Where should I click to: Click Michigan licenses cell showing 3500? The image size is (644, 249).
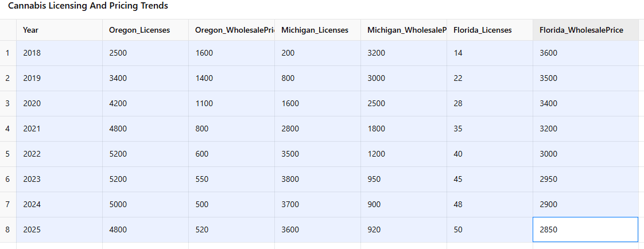coord(317,154)
